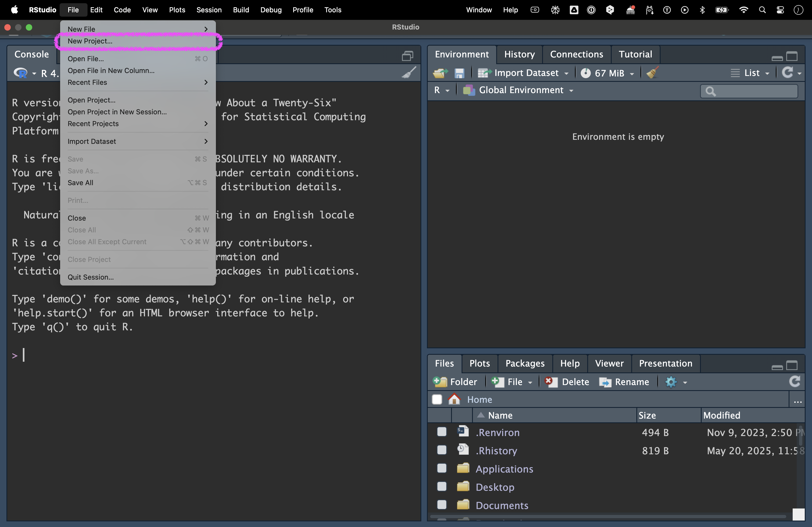Maximize the Files pane
Screen dimensions: 812x527
(792, 365)
